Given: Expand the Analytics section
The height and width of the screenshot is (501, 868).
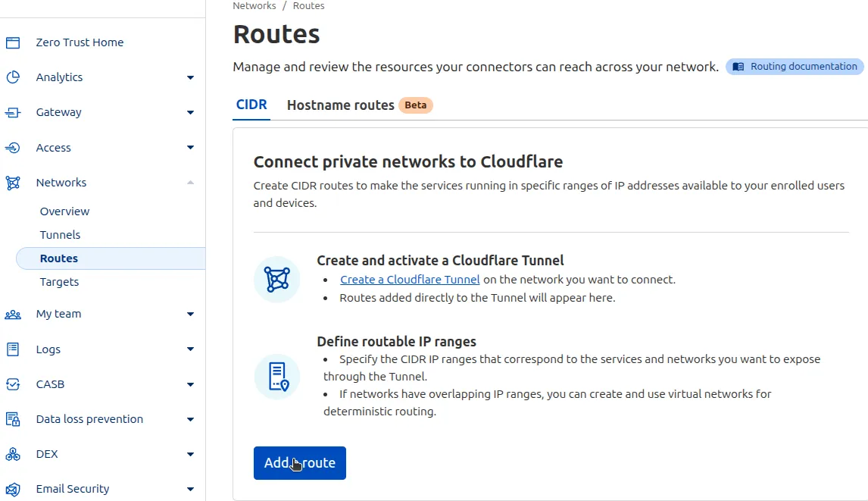Looking at the screenshot, I should 190,77.
